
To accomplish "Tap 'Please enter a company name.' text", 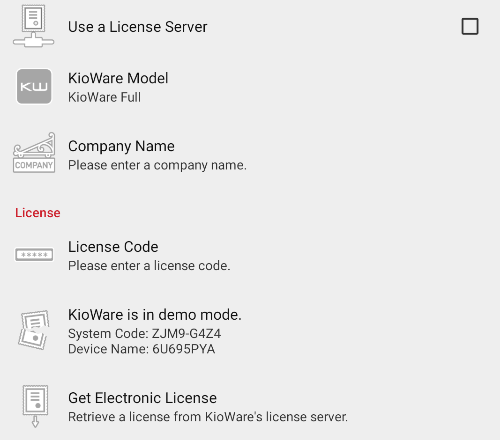I will click(157, 165).
